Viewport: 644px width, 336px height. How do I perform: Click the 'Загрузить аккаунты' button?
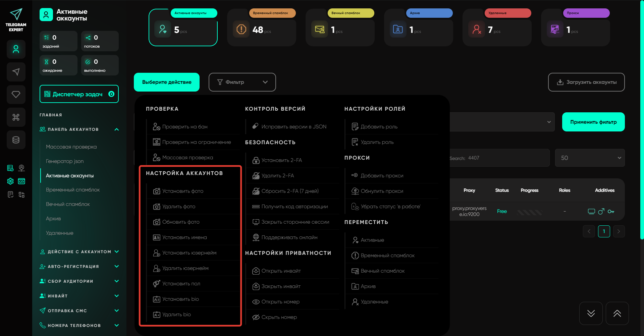(x=586, y=82)
